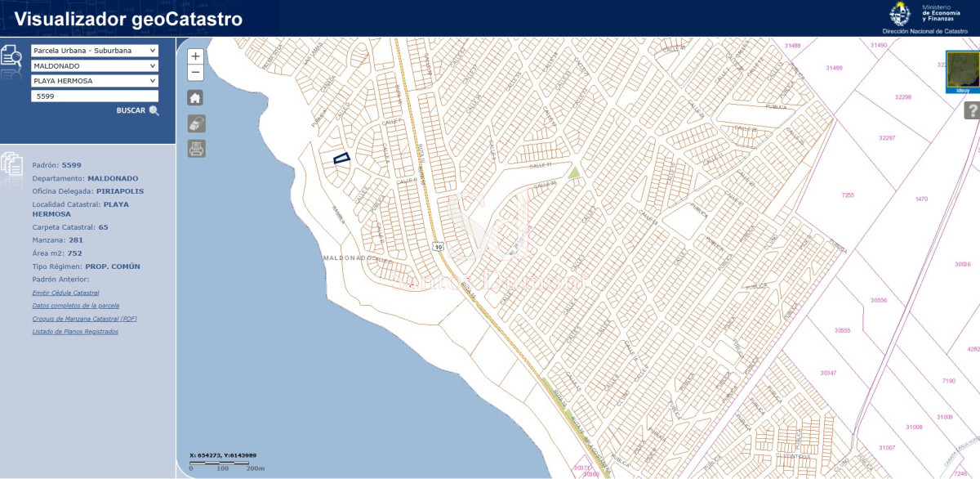
Task: Open help via the question mark icon
Action: [973, 110]
